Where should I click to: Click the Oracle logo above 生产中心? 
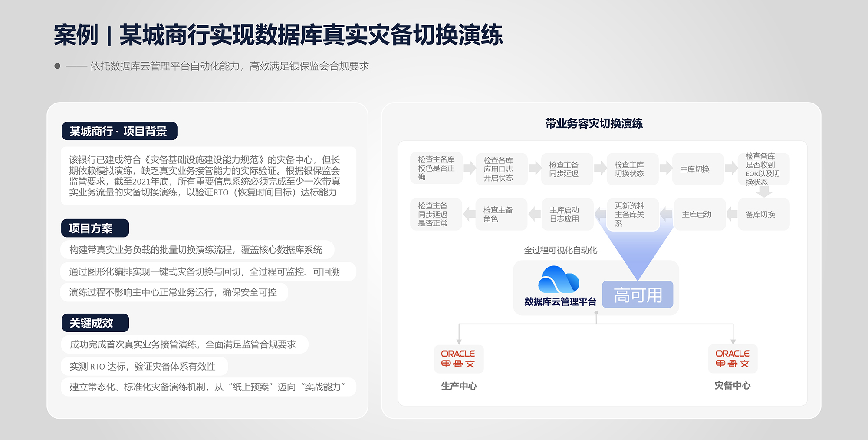tap(458, 359)
